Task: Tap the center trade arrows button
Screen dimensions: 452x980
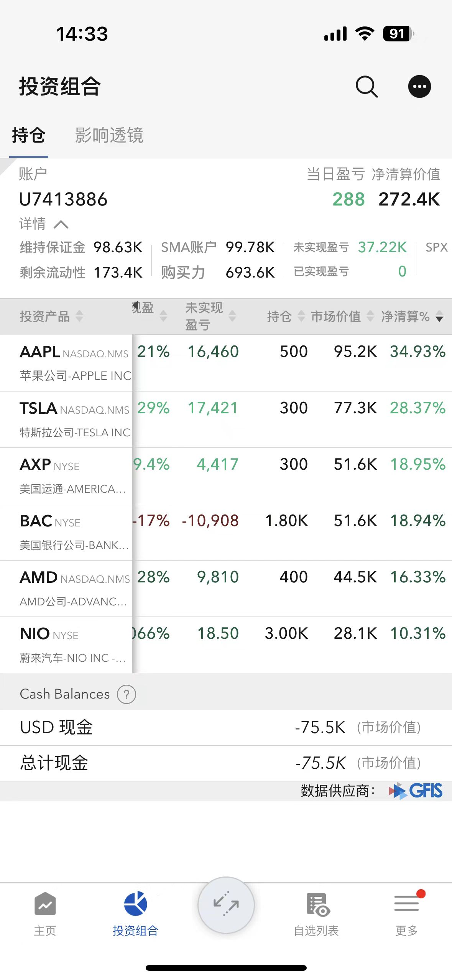Action: [x=226, y=905]
